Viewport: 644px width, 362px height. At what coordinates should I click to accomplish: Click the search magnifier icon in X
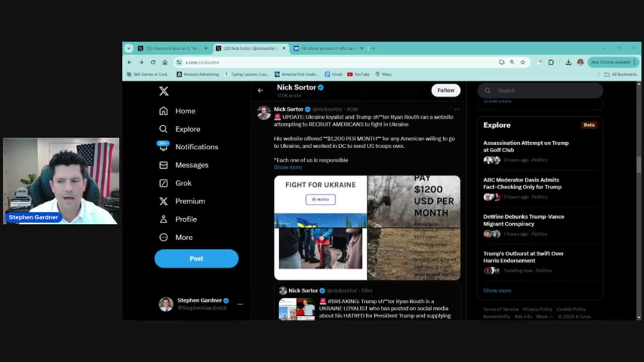click(x=487, y=90)
